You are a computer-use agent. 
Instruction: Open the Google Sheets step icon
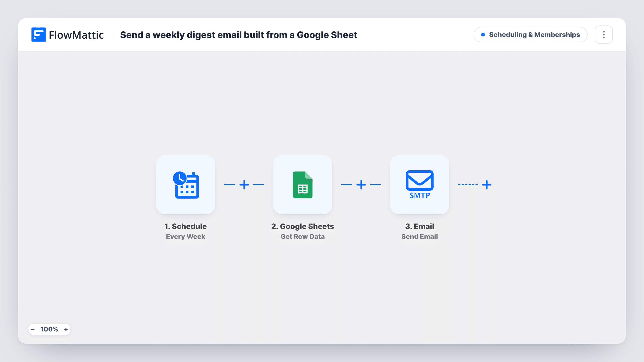(303, 185)
